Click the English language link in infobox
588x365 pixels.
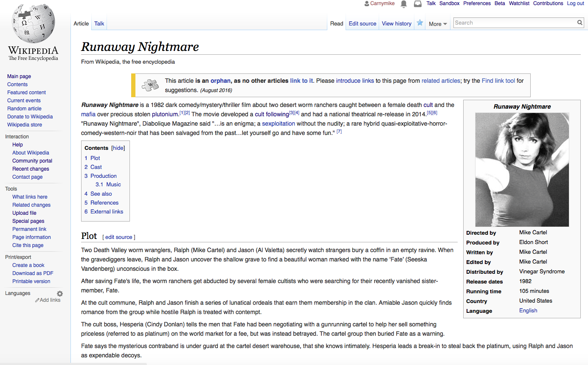528,310
